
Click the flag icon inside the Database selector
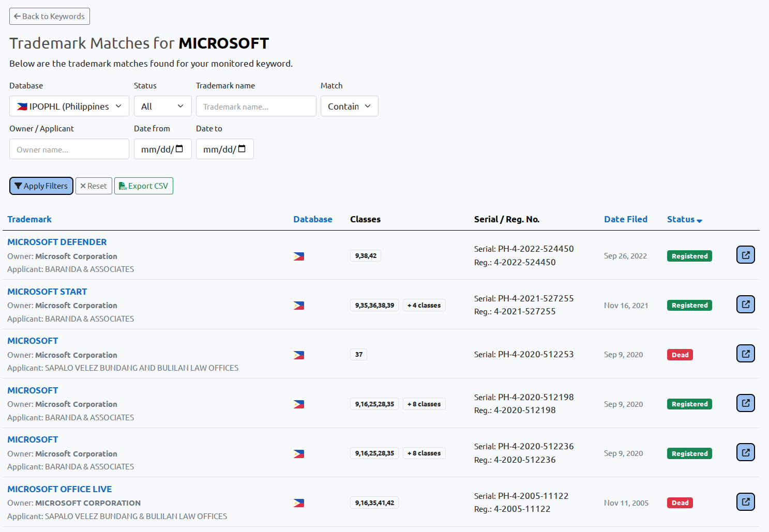point(22,106)
